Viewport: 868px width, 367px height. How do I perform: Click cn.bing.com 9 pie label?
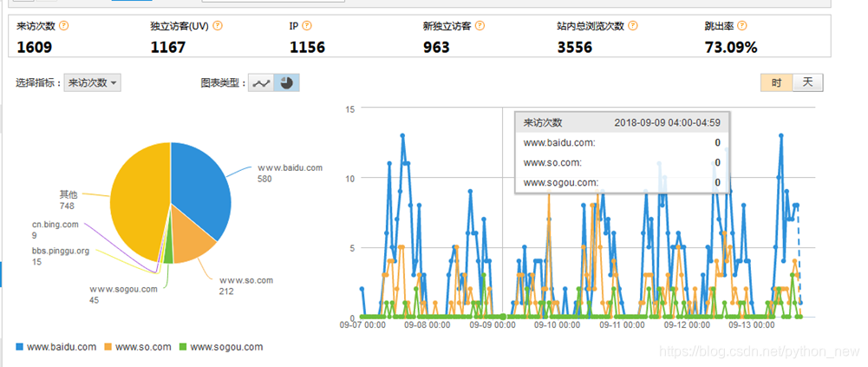[x=55, y=230]
